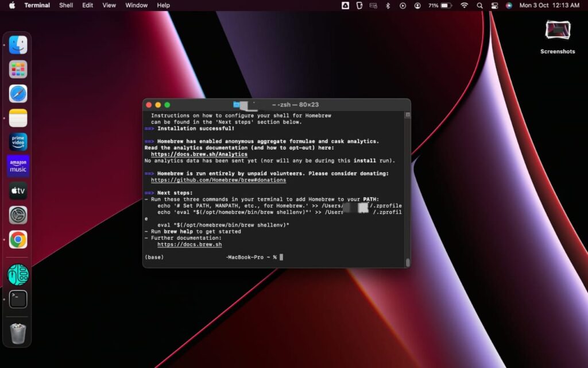Open Control Center
Viewport: 588px width, 368px height.
click(x=495, y=5)
